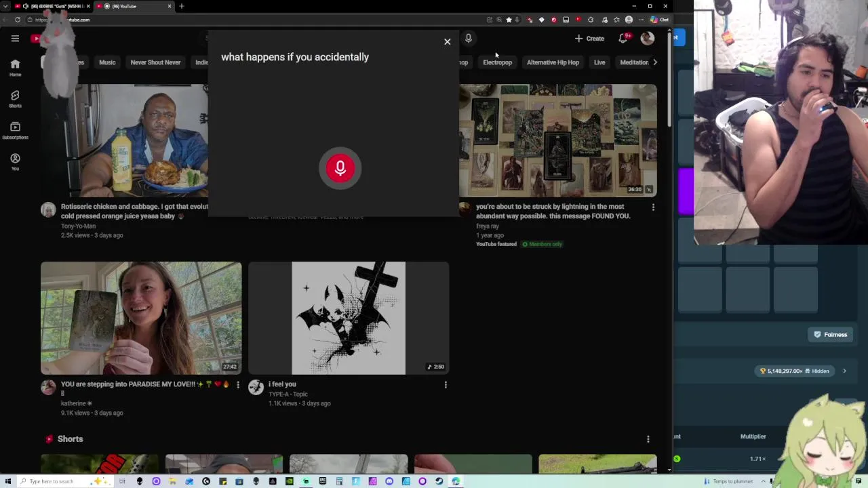
Task: Open Discord from the taskbar
Action: 389,481
